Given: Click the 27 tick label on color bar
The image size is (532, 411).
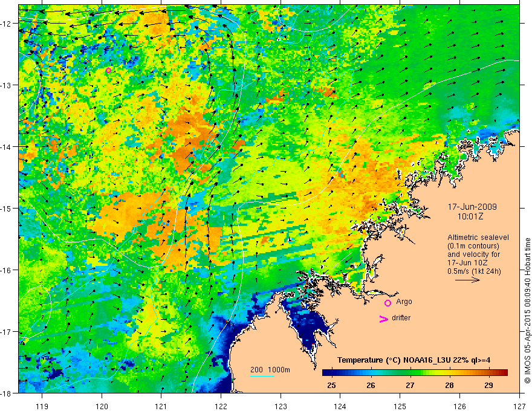Looking at the screenshot, I should (410, 385).
